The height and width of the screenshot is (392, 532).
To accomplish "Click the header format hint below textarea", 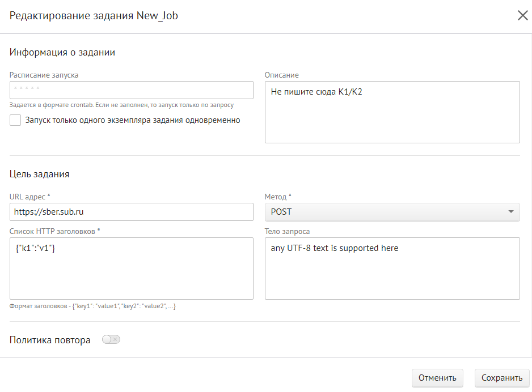I will tap(92, 306).
